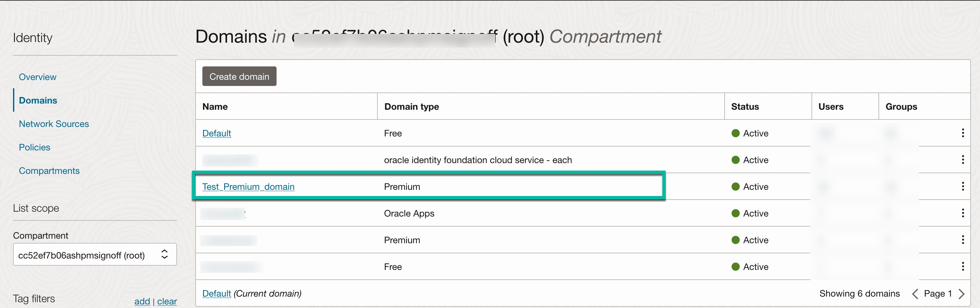Open the Overview section
Image resolution: width=980 pixels, height=308 pixels.
[x=38, y=77]
